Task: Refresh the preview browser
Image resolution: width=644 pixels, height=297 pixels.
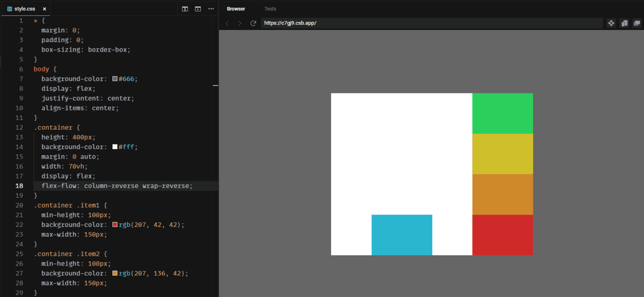Action: 253,23
